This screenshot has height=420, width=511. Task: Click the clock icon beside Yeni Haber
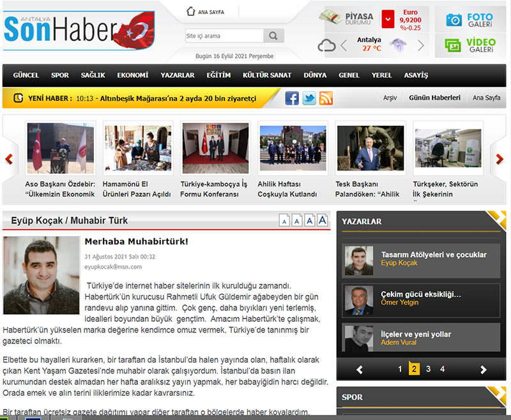[x=19, y=98]
